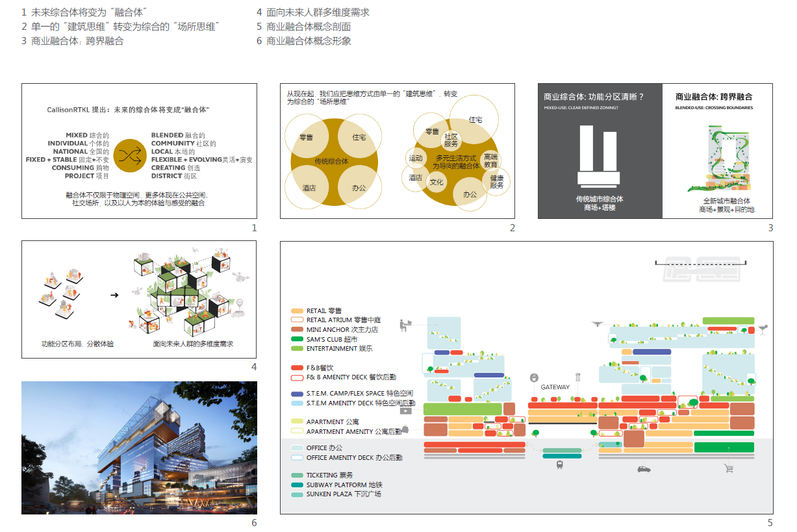Select the GATEWAY pedestrian sign icon
The image size is (797, 532).
point(535,378)
